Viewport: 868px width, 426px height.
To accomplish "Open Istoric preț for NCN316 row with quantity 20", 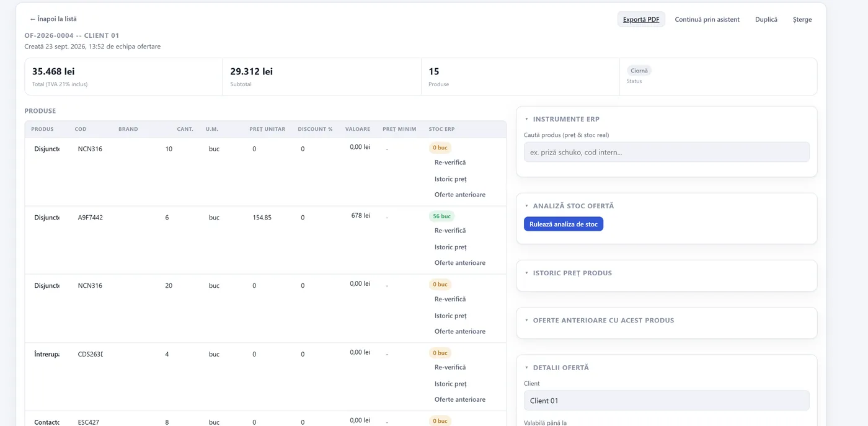I will pos(451,316).
